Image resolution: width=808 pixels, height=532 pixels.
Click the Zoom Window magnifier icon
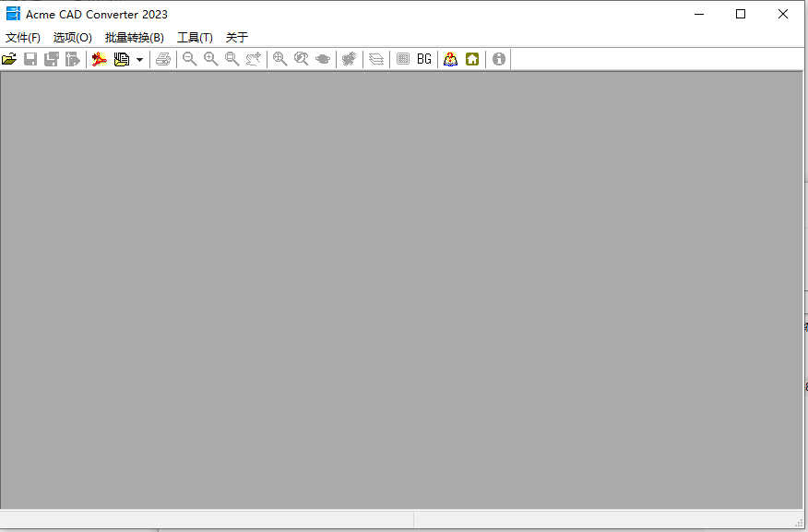click(232, 59)
